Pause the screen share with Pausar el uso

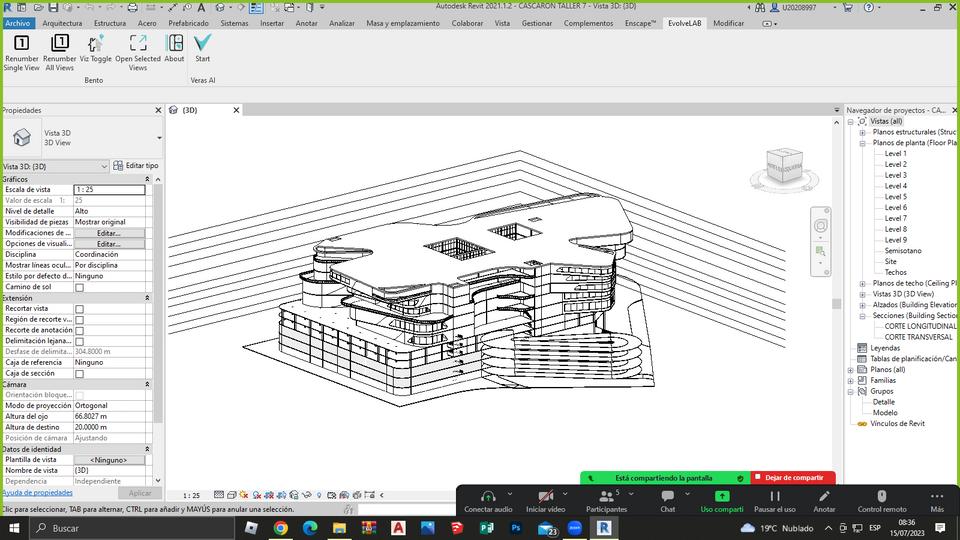(774, 500)
